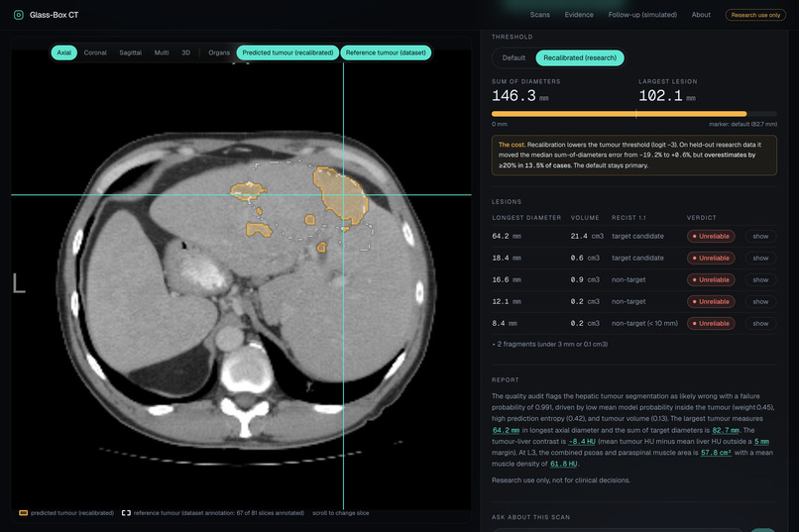Image resolution: width=799 pixels, height=532 pixels.
Task: Click the marker: default (82.7 mm) label
Action: (742, 124)
